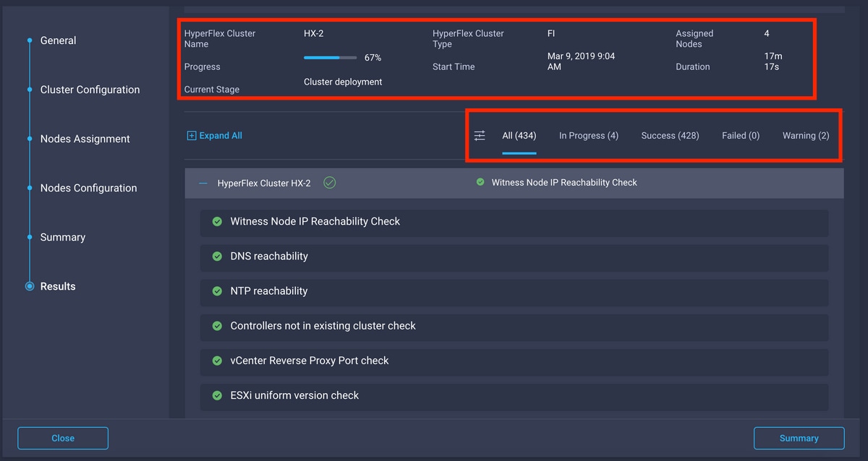View Warning (2) tasks
This screenshot has height=461, width=868.
[805, 136]
